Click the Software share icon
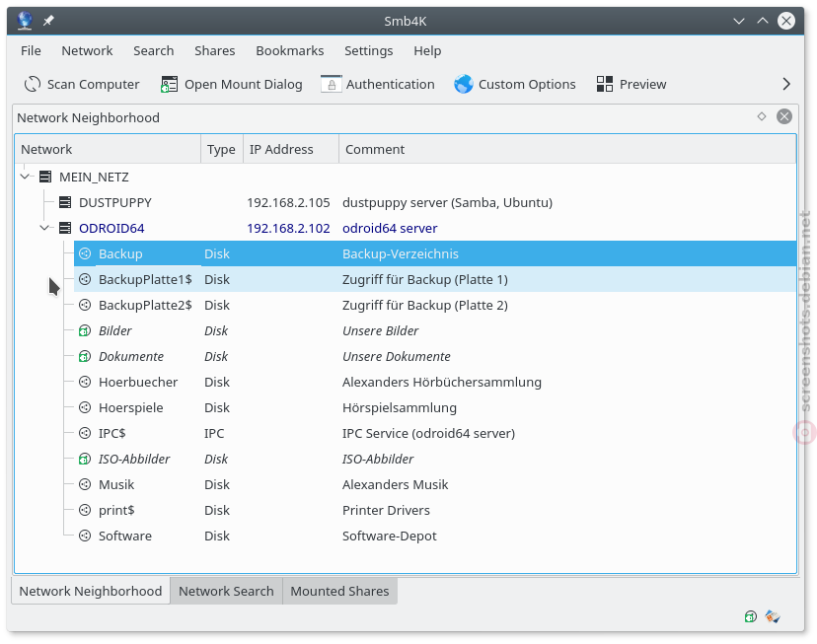This screenshot has width=817, height=644. coord(85,536)
